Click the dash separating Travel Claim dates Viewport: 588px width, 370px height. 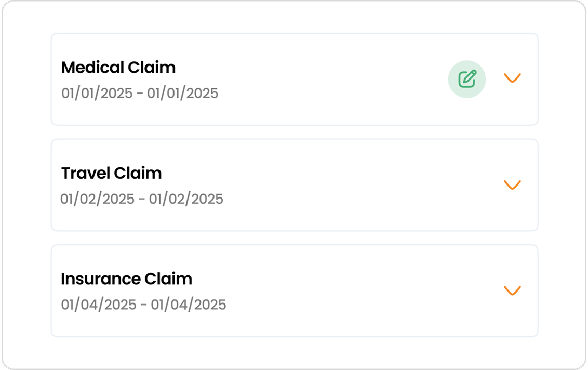pos(142,199)
